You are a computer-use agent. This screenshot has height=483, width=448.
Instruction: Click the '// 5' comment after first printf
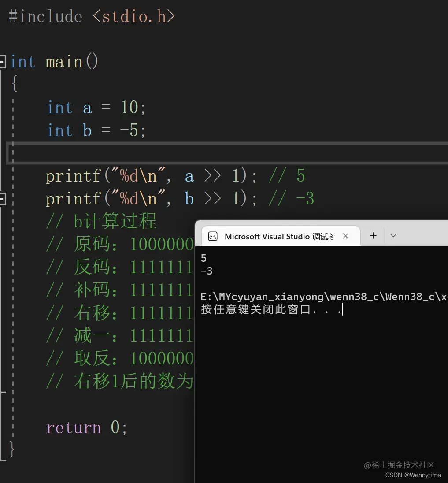287,176
